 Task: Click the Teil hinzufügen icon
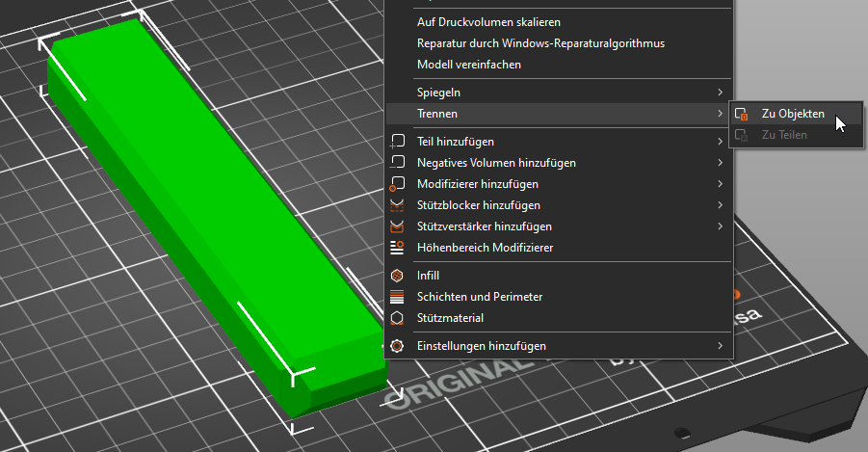[x=397, y=142]
